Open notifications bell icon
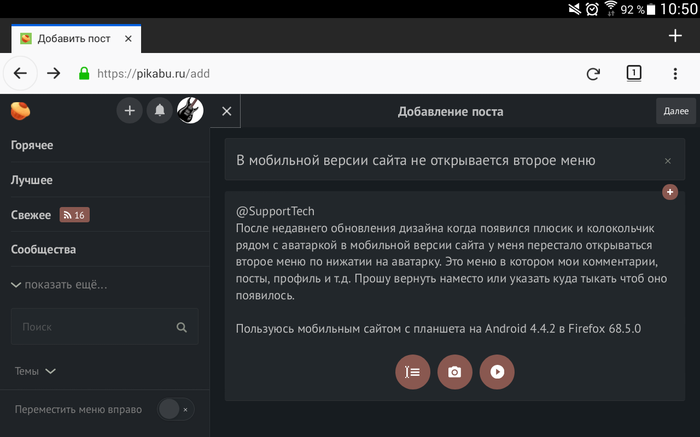 tap(159, 111)
